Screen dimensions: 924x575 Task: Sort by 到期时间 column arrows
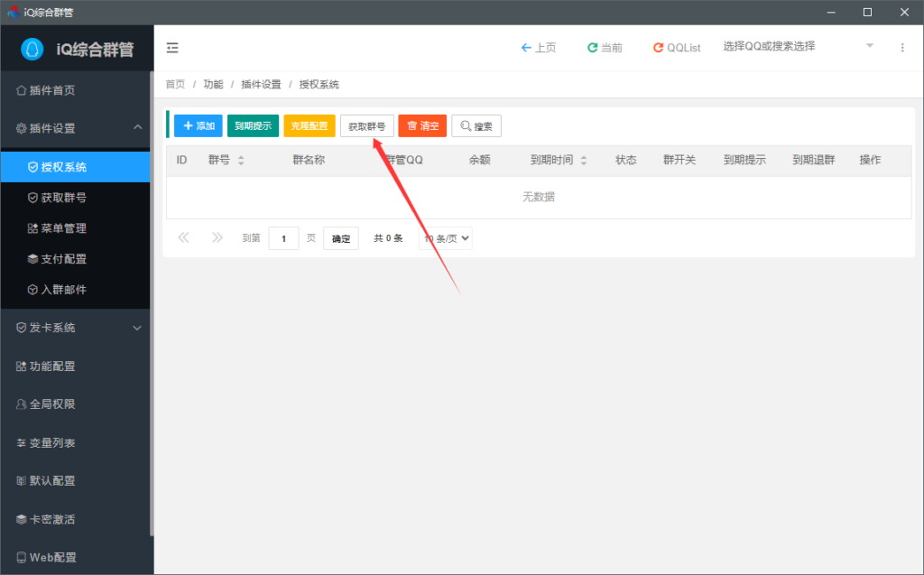(584, 161)
